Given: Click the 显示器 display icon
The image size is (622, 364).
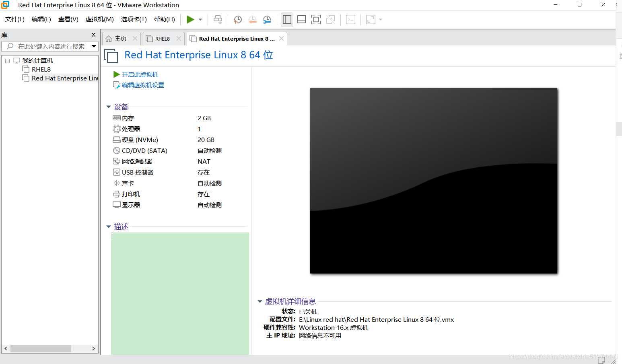Looking at the screenshot, I should tap(117, 205).
